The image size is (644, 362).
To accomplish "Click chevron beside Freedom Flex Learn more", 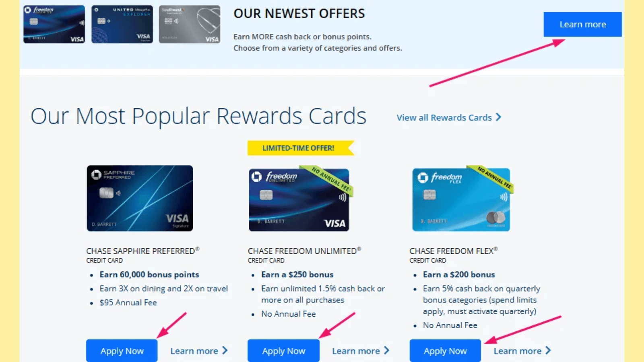I will 548,350.
